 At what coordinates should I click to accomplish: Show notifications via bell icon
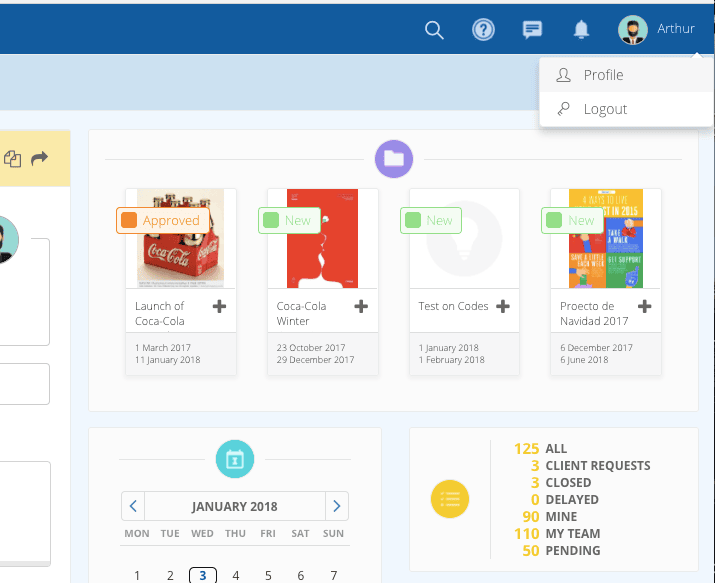581,30
